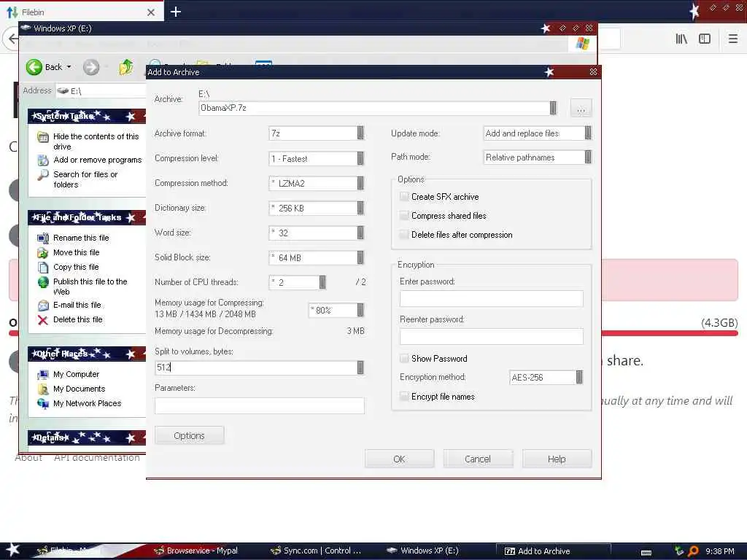Open the Encryption method dropdown
This screenshot has height=560, width=747.
point(579,378)
